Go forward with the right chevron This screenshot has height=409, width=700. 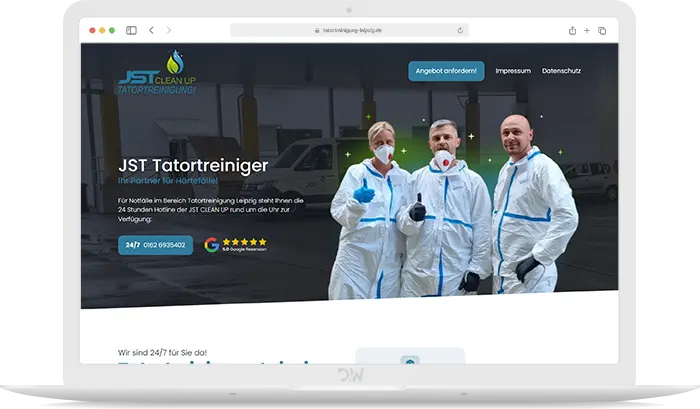(169, 30)
